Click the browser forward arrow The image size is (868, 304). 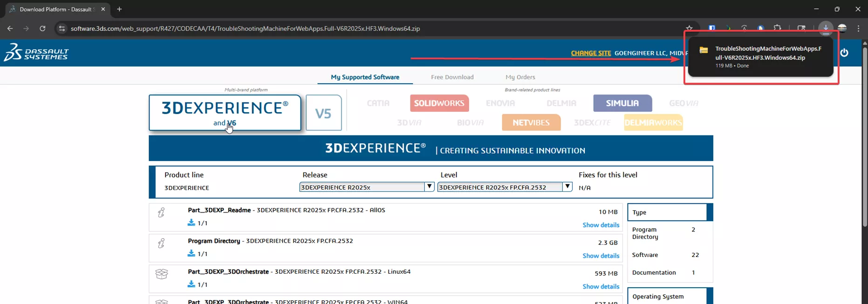pos(26,28)
